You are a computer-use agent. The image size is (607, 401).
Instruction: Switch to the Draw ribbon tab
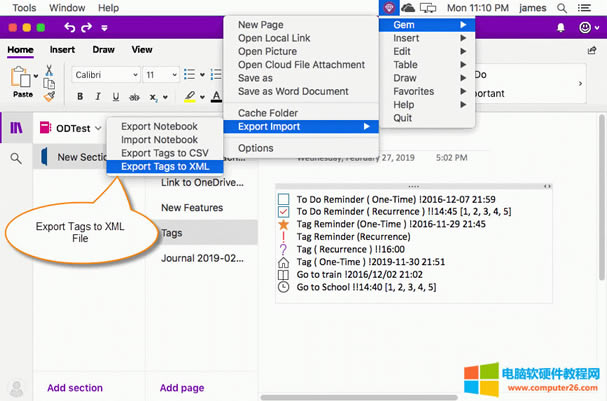pyautogui.click(x=103, y=50)
